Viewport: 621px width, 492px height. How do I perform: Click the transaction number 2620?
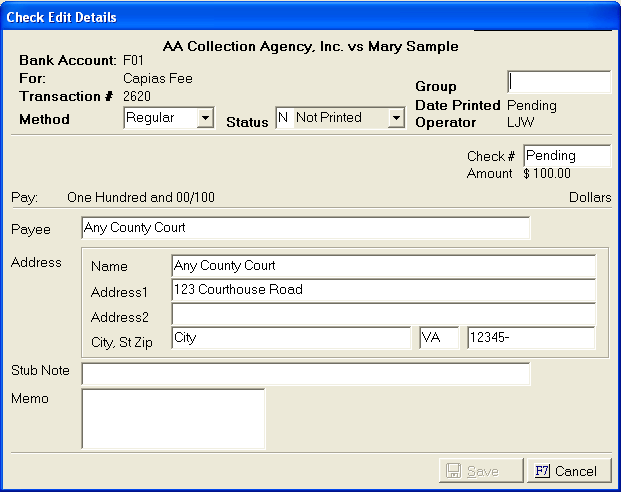pyautogui.click(x=137, y=96)
